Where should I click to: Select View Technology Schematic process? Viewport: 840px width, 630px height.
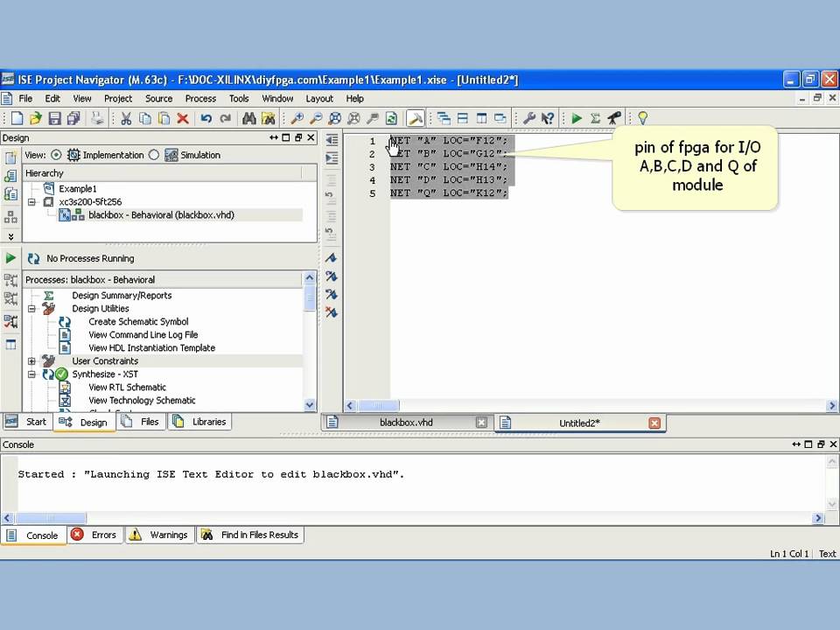[142, 400]
